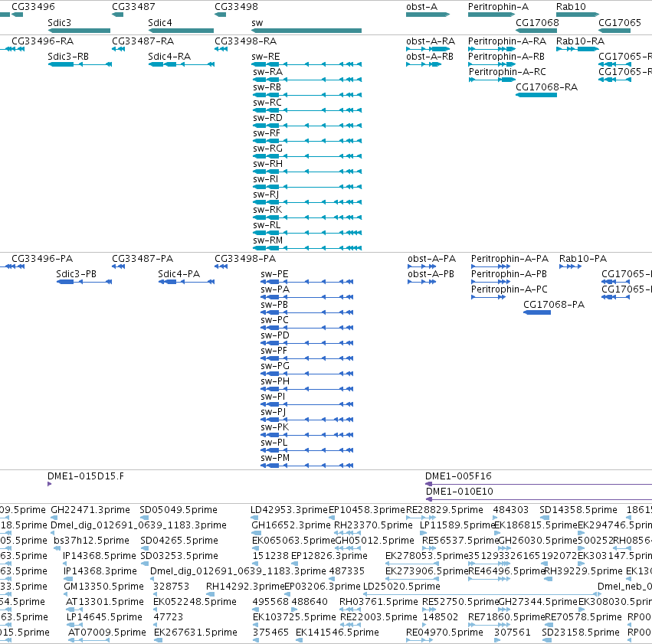Click EST label GM13350.5prime
652x644 pixels.
pos(104,587)
